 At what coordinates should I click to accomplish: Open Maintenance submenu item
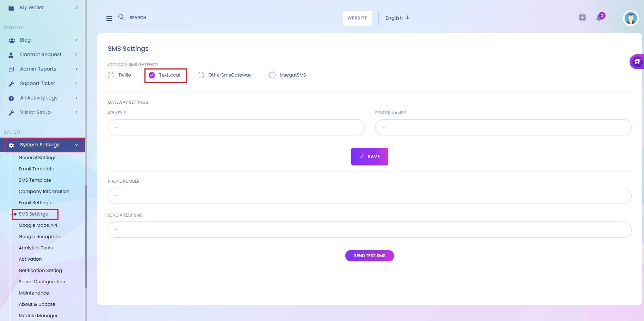pyautogui.click(x=34, y=293)
